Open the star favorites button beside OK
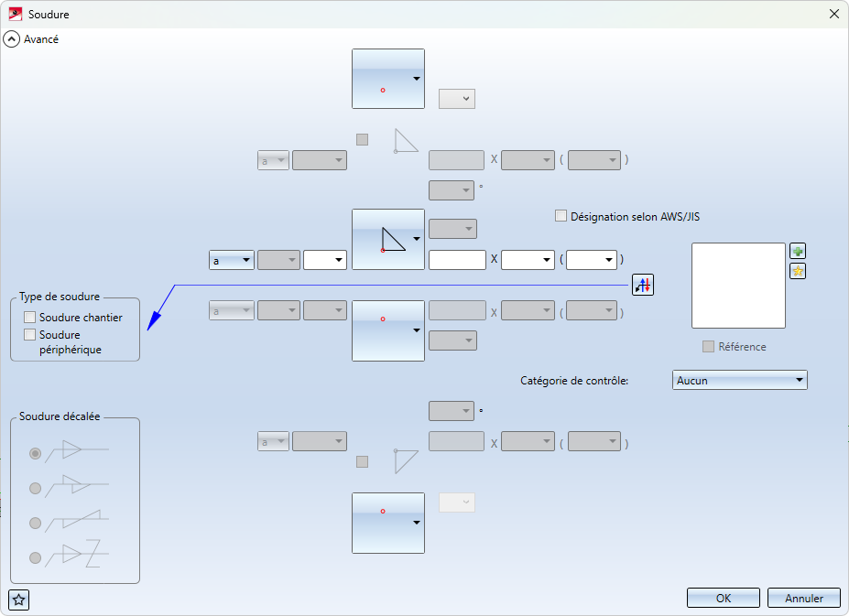The width and height of the screenshot is (849, 616). [19, 600]
